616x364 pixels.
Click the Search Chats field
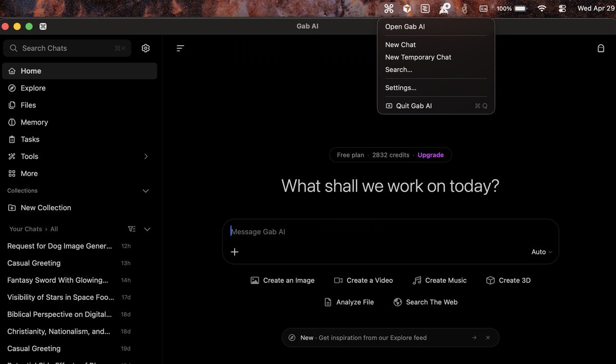tap(67, 48)
